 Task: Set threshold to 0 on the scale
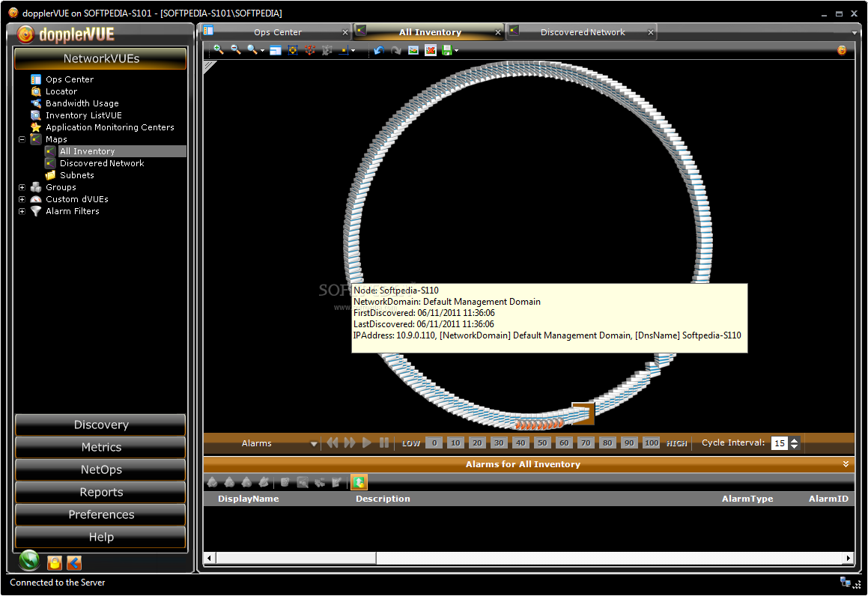434,443
